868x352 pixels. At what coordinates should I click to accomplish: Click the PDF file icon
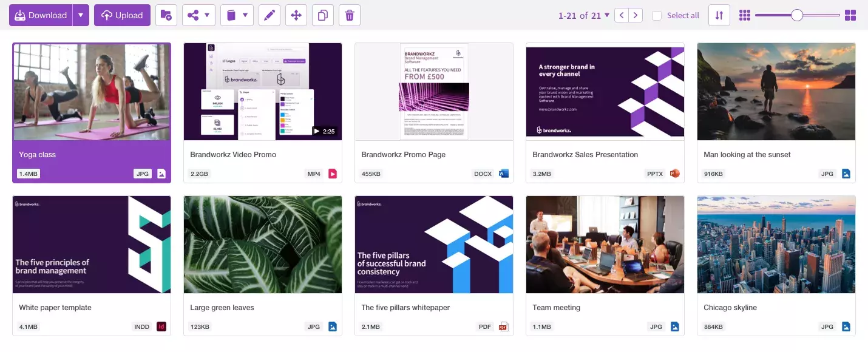(503, 327)
